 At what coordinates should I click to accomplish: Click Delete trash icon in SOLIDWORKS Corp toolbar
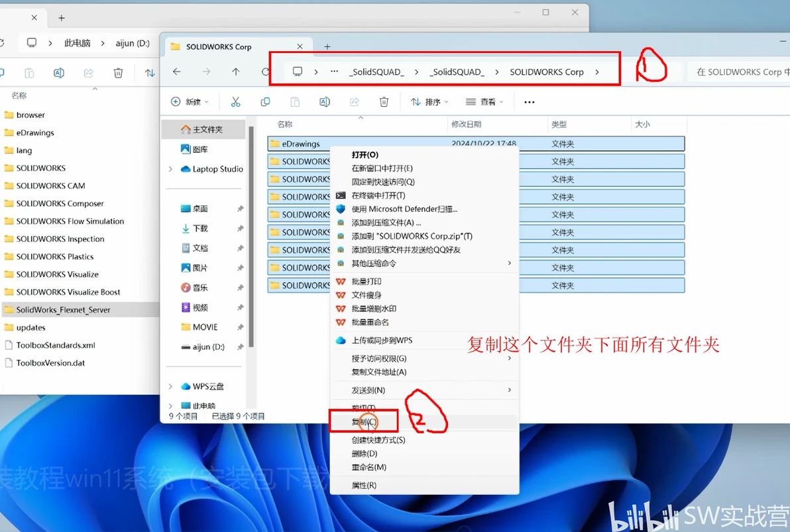click(x=384, y=102)
